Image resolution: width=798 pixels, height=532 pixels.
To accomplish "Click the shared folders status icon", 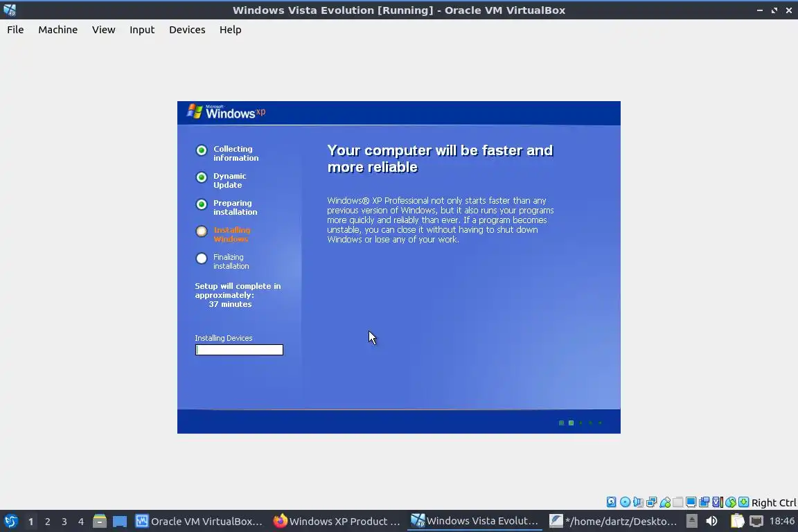I will pyautogui.click(x=678, y=502).
